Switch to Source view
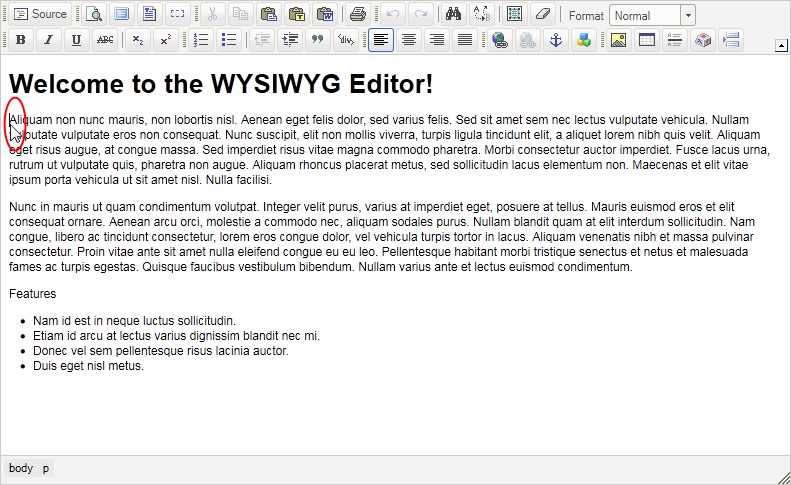 coord(40,14)
